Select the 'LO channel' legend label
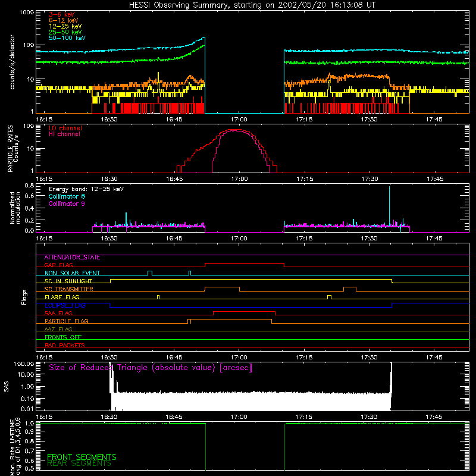 pos(65,128)
